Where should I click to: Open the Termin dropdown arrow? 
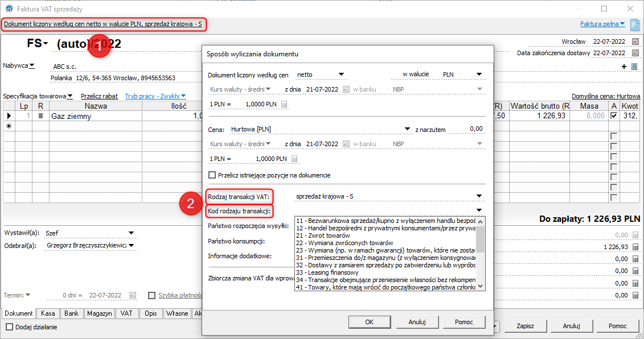[27, 295]
